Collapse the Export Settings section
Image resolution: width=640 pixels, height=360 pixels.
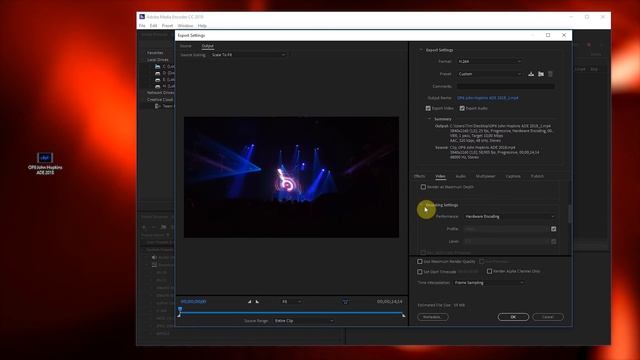tap(421, 50)
